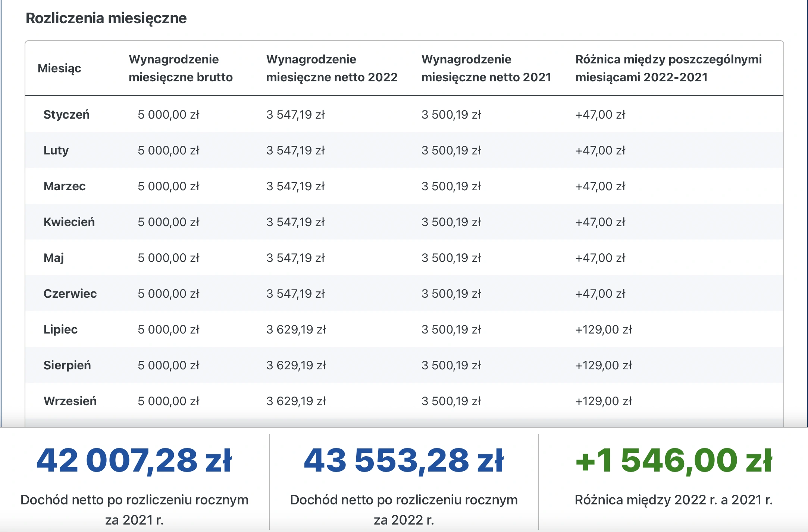Click Wynagrodzenie miesięczne netto 2022 header
The width and height of the screenshot is (808, 532).
point(332,68)
